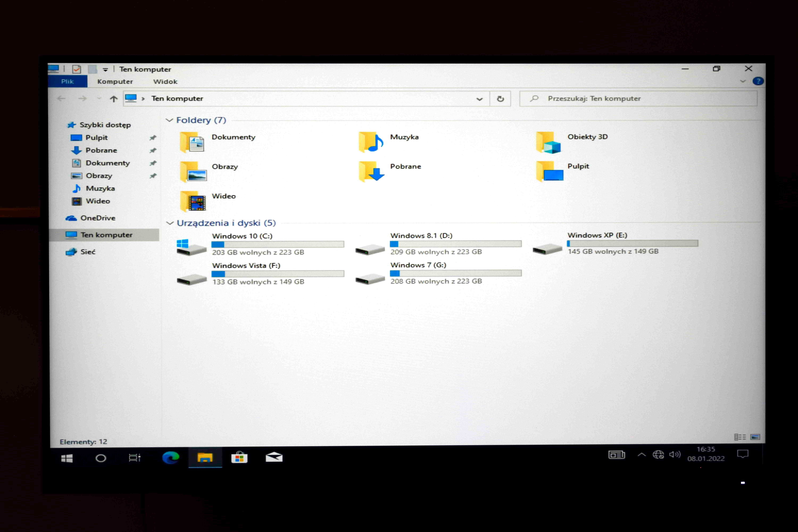
Task: Select the Windows XP (E:) drive icon
Action: pos(547,249)
